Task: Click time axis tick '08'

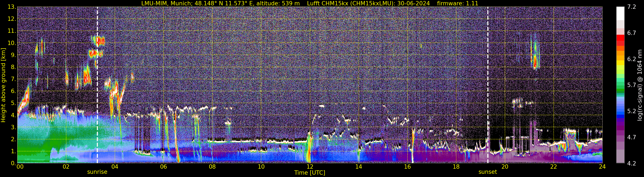Action: (x=212, y=167)
